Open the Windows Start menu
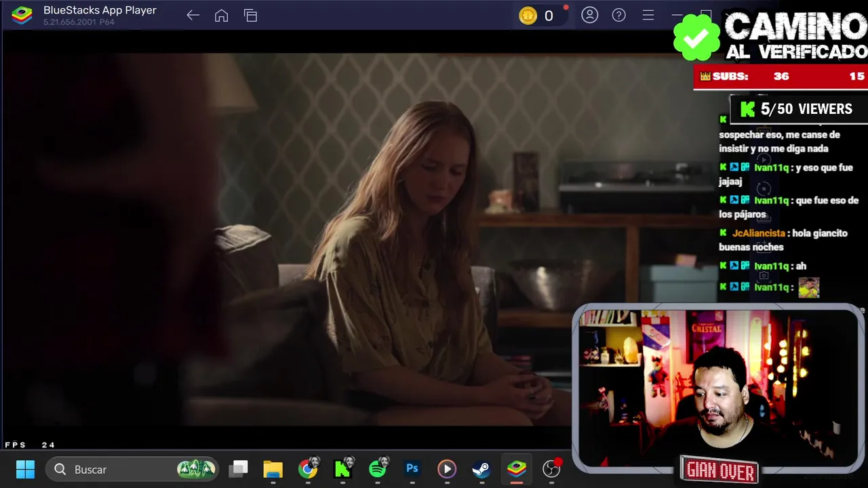The image size is (868, 488). (x=25, y=469)
